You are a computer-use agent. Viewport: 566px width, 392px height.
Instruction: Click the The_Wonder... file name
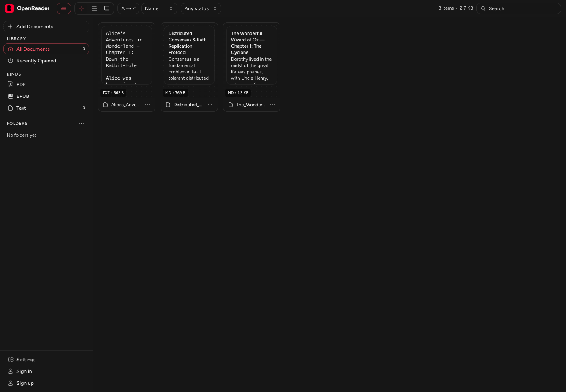point(250,105)
